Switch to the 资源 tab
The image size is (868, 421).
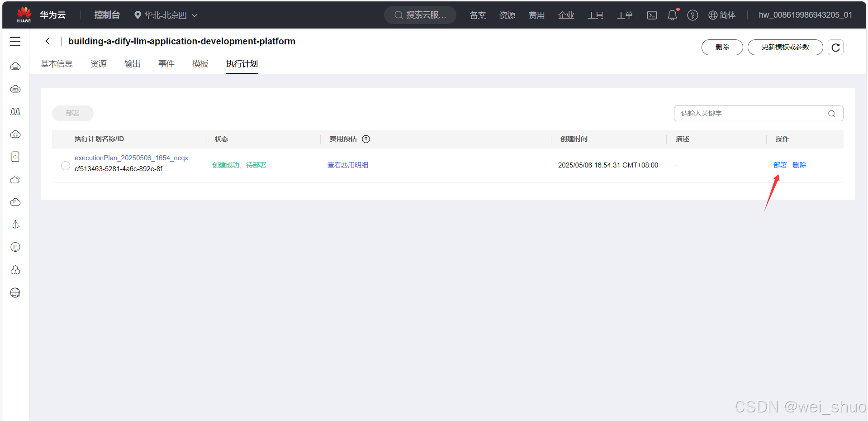coord(98,64)
